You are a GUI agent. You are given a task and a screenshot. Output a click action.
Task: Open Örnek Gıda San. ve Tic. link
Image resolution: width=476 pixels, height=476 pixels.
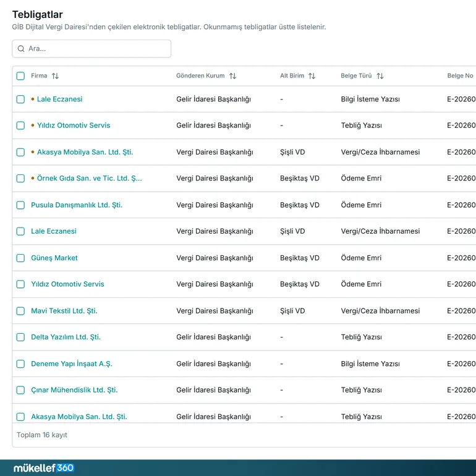[x=89, y=178]
